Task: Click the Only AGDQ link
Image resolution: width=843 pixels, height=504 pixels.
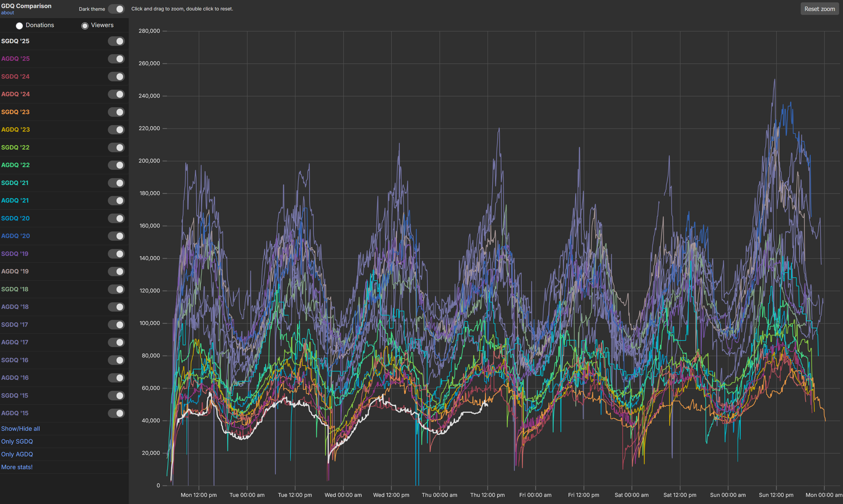Action: 17,455
